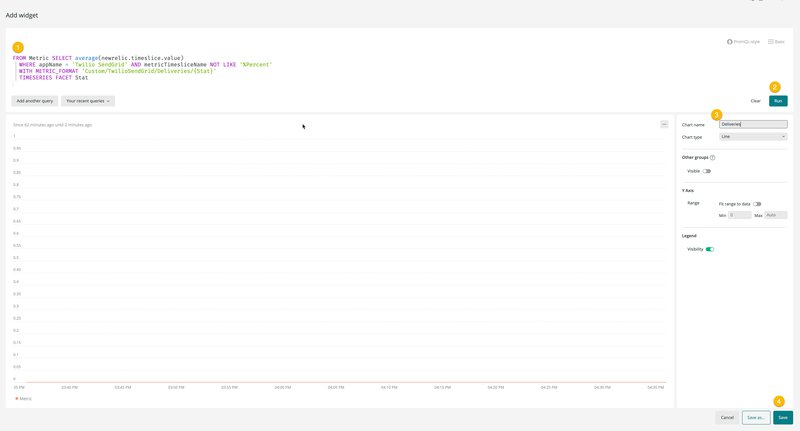Open the chart options ellipsis menu
The width and height of the screenshot is (800, 431).
(x=664, y=124)
